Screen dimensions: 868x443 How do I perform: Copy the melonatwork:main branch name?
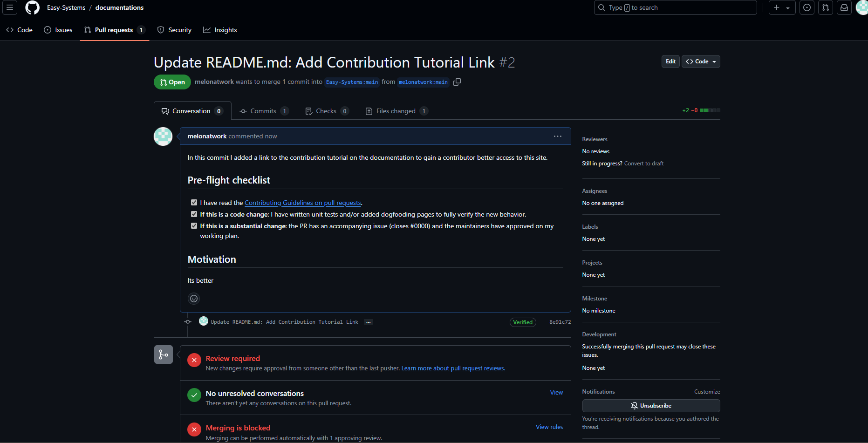(x=457, y=82)
